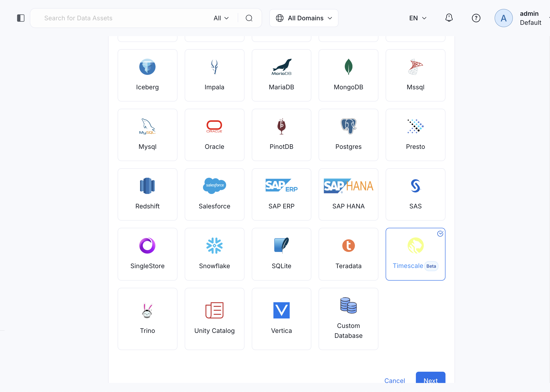The width and height of the screenshot is (550, 392).
Task: Select the Snowflake database service
Action: (x=214, y=254)
